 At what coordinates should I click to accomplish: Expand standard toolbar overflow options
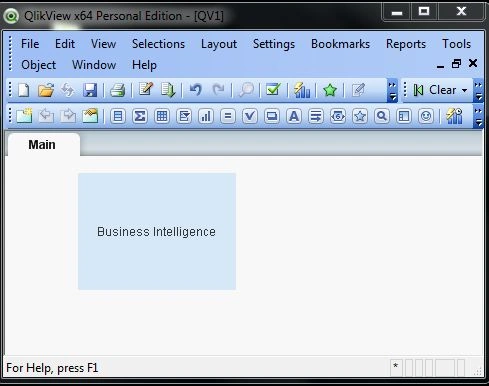(x=393, y=91)
